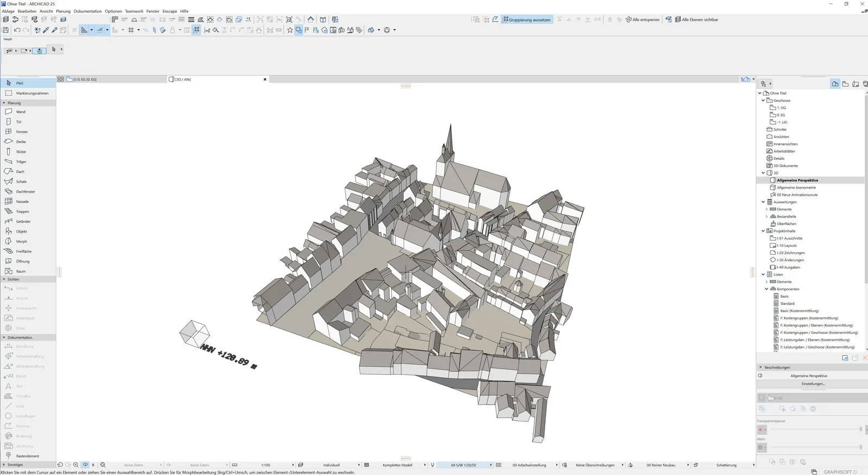
Task: Adjust the Transparentpause slider
Action: (815, 429)
